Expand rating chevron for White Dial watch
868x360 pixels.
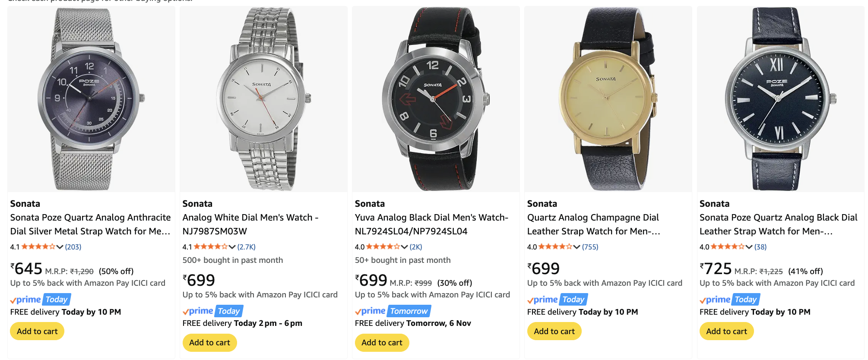[232, 247]
